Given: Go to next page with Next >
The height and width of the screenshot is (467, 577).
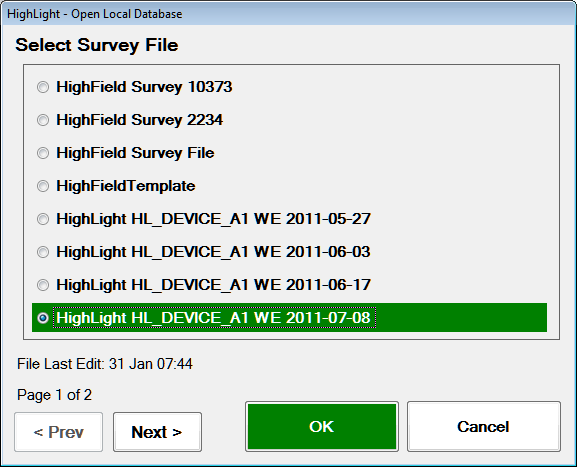Looking at the screenshot, I should pyautogui.click(x=157, y=432).
